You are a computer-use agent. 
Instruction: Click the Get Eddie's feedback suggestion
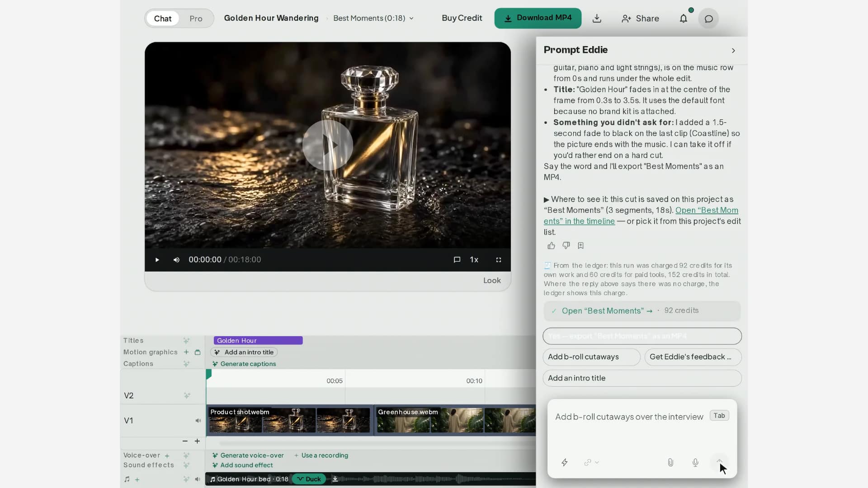[x=693, y=357]
